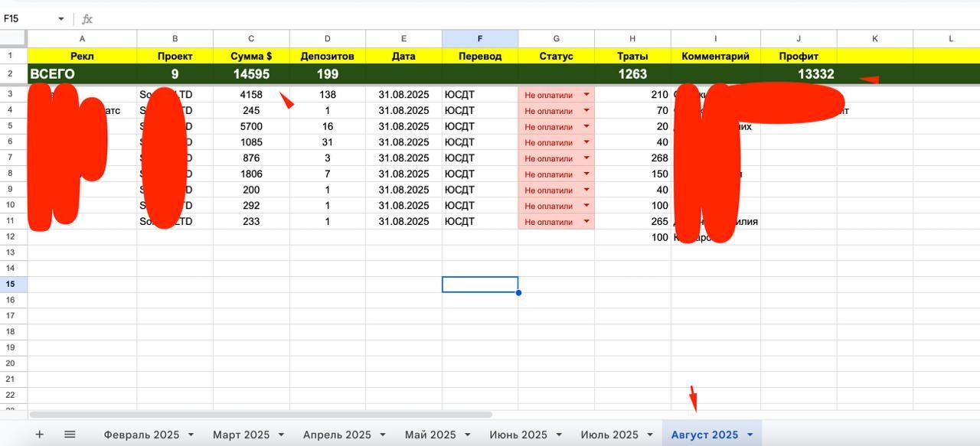Click expenses cell "265"
Image resolution: width=980 pixels, height=446 pixels.
pyautogui.click(x=632, y=222)
